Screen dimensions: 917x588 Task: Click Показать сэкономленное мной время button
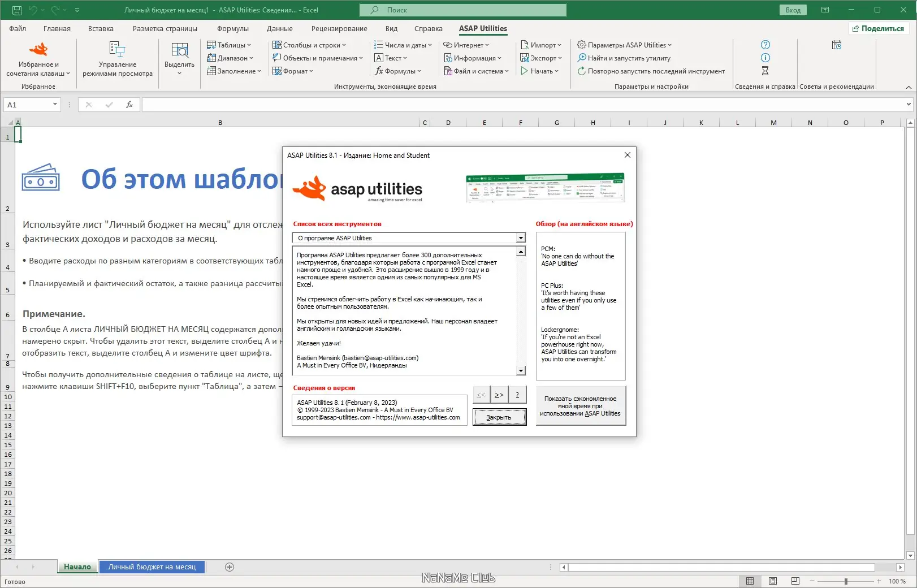tap(581, 406)
